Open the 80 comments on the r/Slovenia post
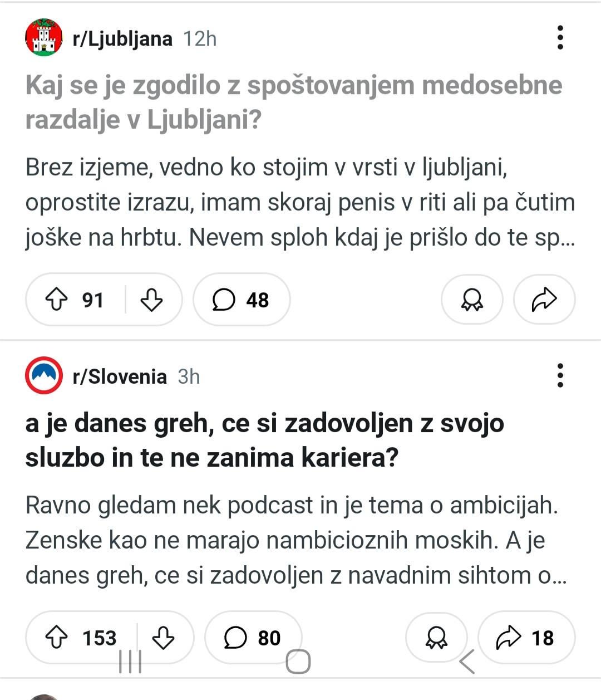The image size is (601, 700). (253, 638)
